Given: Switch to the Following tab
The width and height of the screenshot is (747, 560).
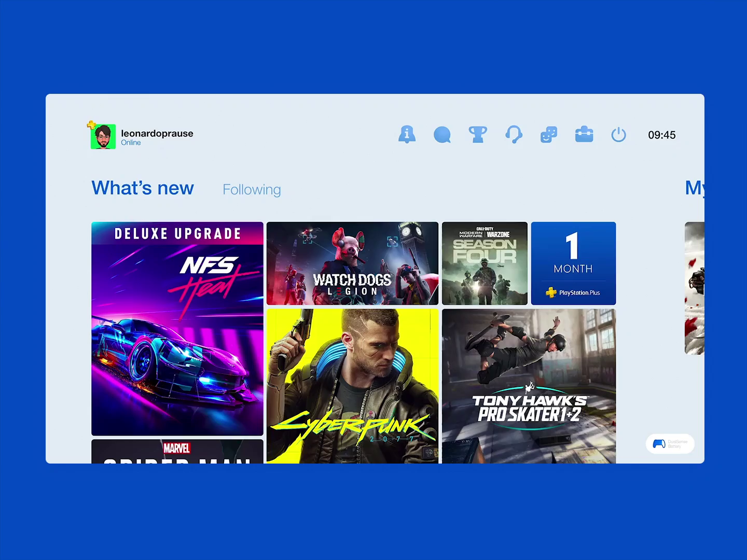Looking at the screenshot, I should click(x=251, y=189).
